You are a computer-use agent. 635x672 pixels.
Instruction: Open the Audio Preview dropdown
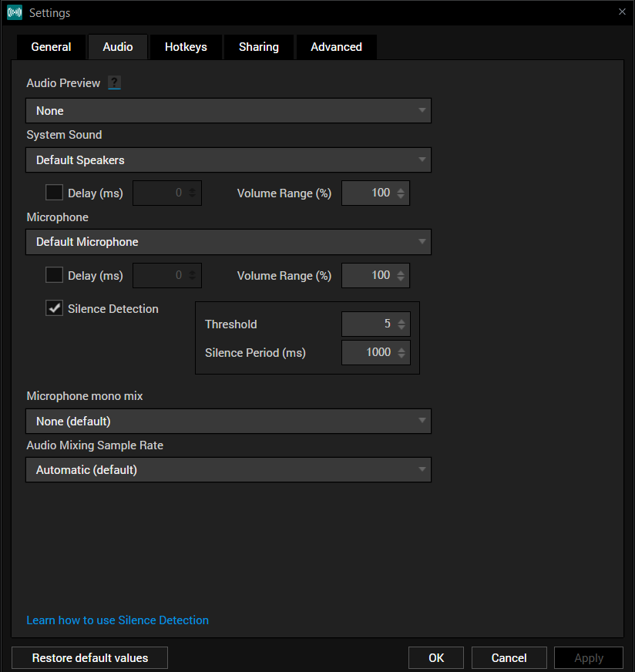228,111
